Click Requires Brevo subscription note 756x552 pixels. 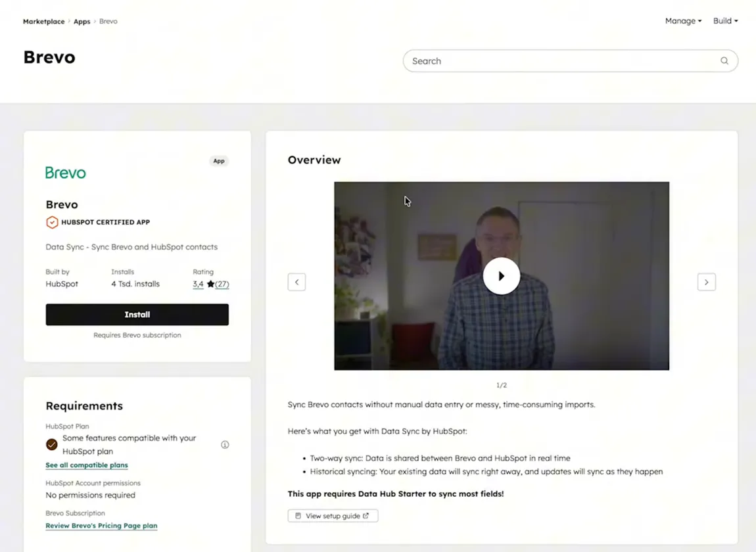[137, 335]
